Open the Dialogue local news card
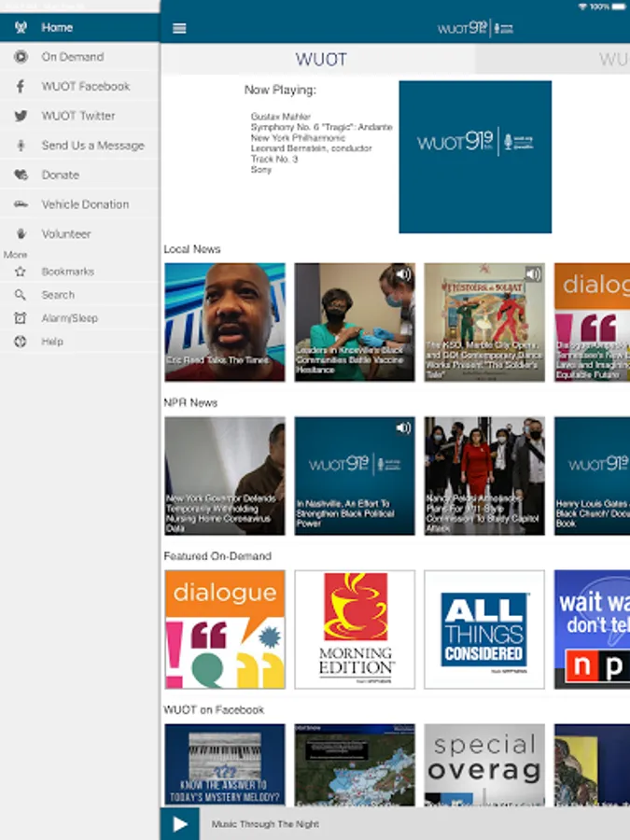Screen dimensions: 630x840 click(592, 322)
